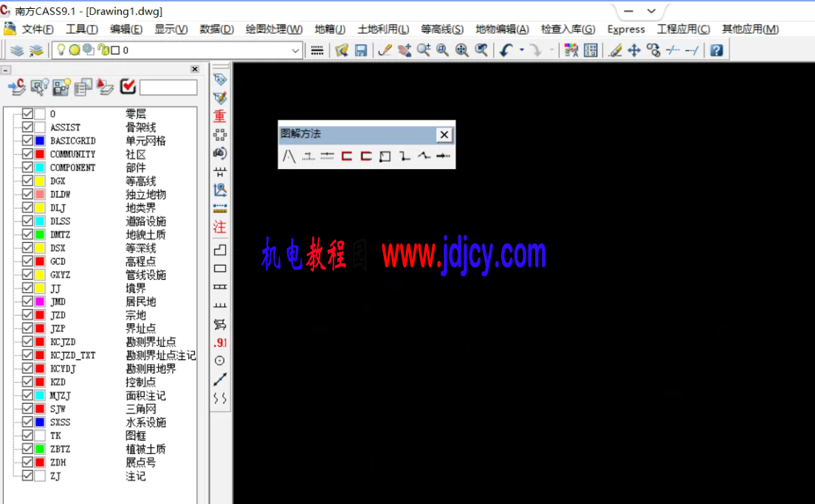Open the help question mark icon
Viewport: 815px width, 504px height.
click(x=716, y=50)
